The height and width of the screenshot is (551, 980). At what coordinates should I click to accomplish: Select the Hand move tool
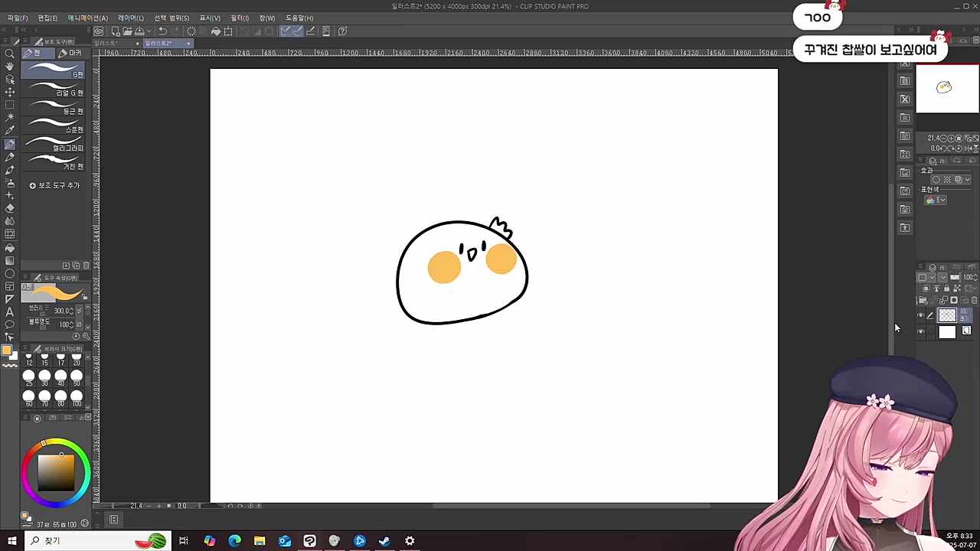pos(10,67)
